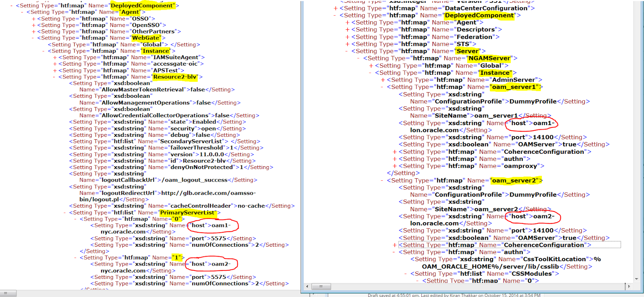
Task: Expand the AdminServer map node
Action: (383, 80)
